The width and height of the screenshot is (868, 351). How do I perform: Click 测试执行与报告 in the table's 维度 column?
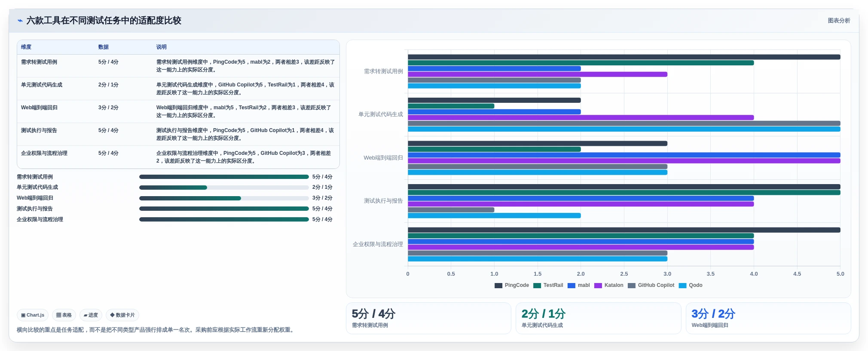click(39, 130)
